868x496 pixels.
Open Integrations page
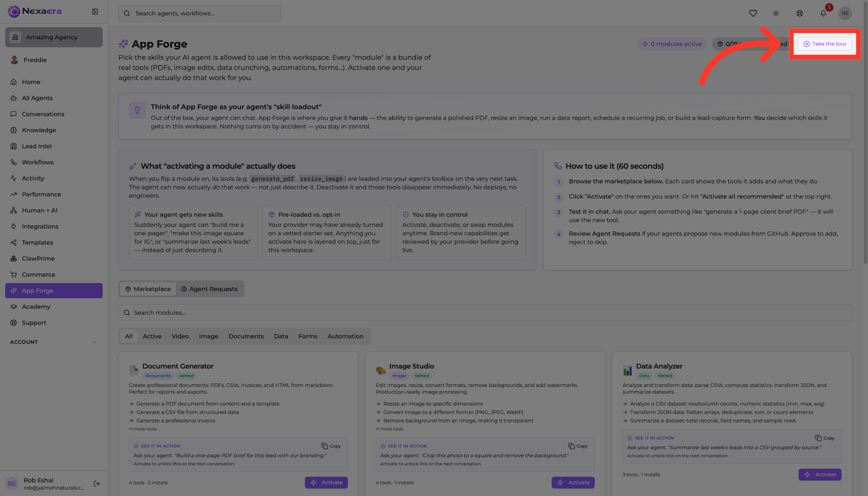point(54,226)
